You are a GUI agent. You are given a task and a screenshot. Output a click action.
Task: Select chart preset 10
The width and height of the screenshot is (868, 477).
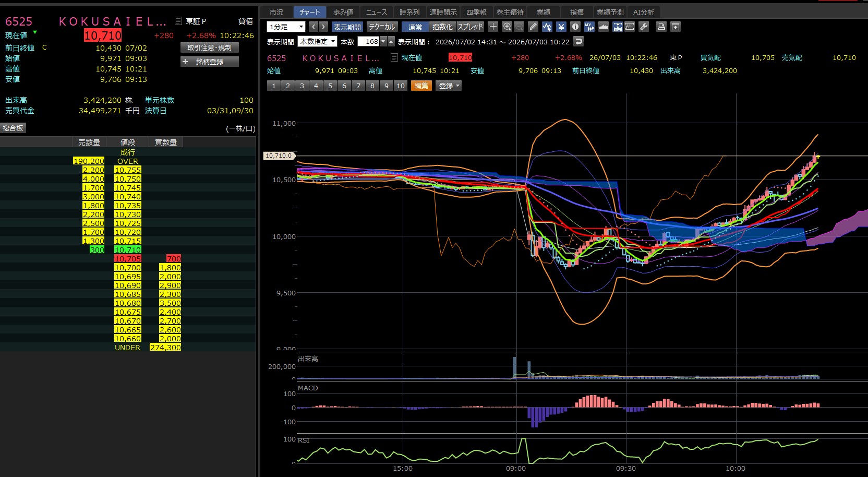(401, 86)
